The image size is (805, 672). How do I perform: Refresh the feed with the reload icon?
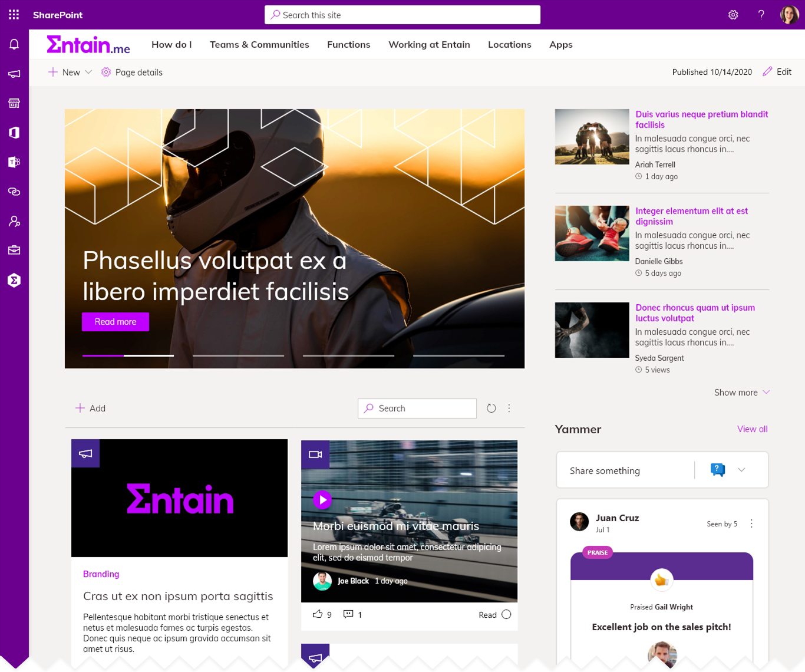[491, 408]
